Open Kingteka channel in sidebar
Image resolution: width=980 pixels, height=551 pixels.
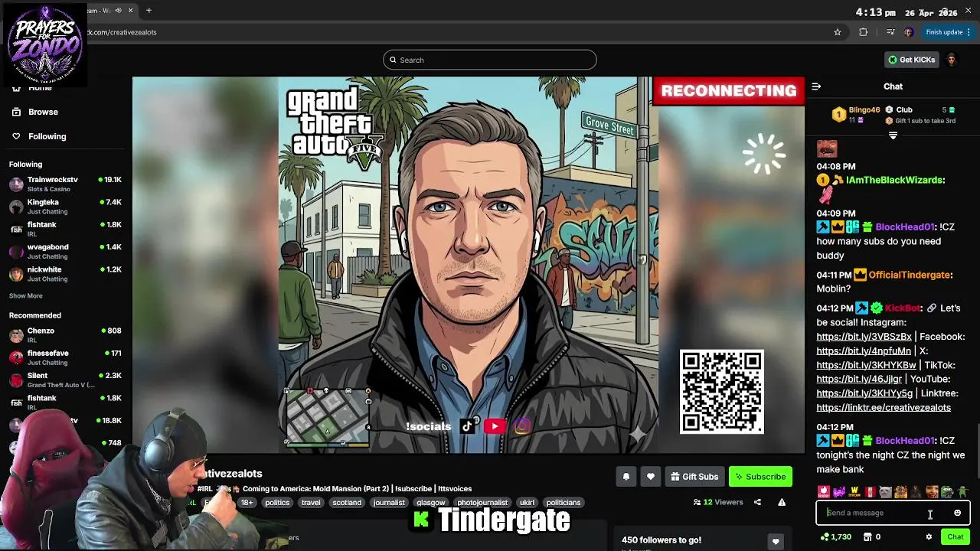[x=66, y=207]
